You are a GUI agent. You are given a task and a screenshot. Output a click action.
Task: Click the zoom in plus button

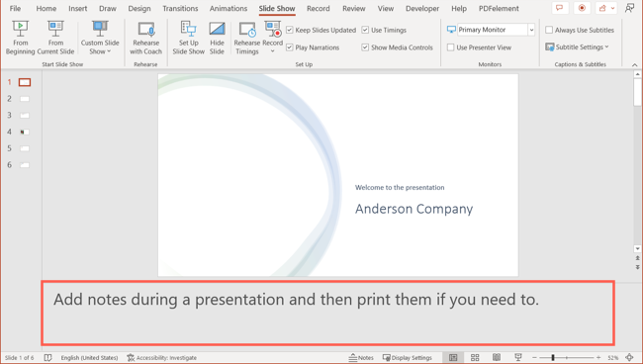pos(598,358)
